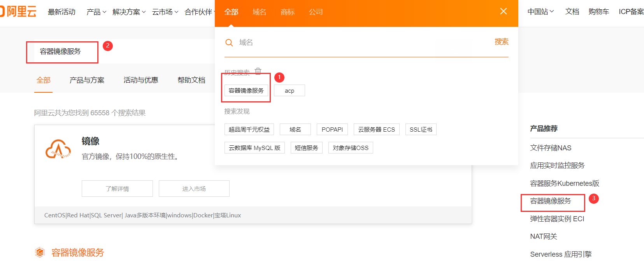Switch to 帮助文档 results tab
Image resolution: width=644 pixels, height=261 pixels.
point(191,80)
